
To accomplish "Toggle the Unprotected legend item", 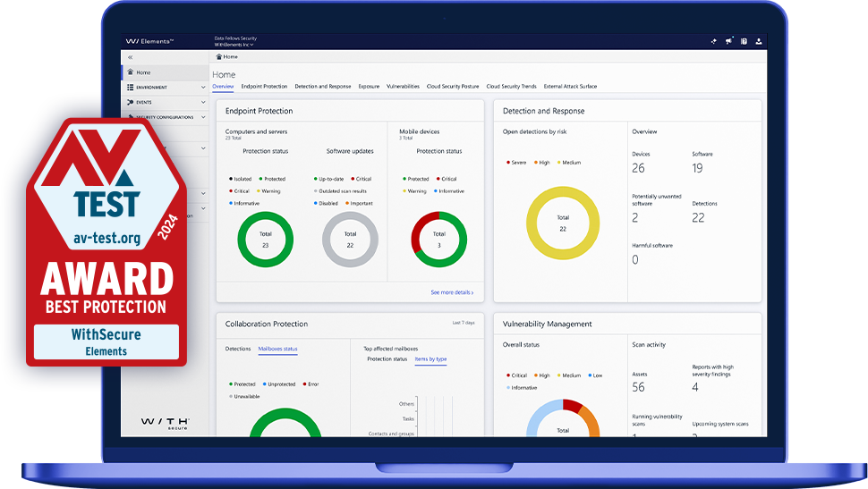I will [x=279, y=384].
